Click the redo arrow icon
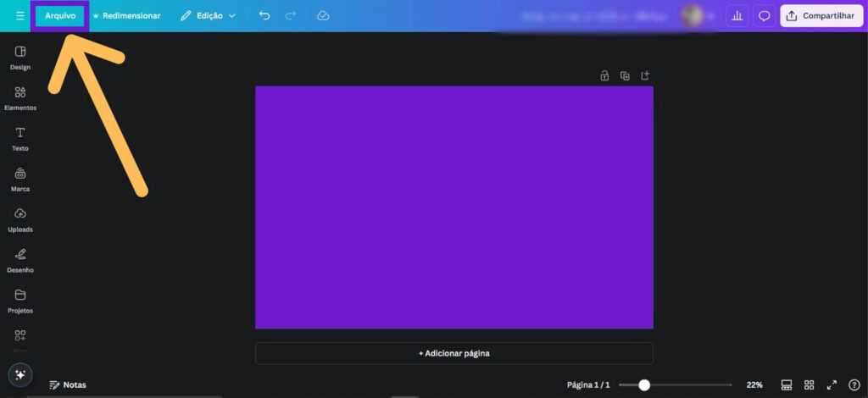Image resolution: width=868 pixels, height=398 pixels. 291,15
